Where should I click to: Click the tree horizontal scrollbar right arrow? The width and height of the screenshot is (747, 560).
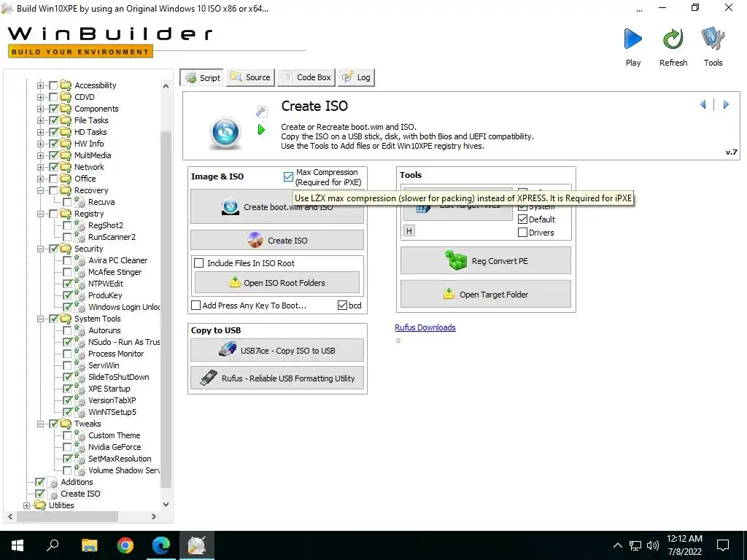(153, 516)
